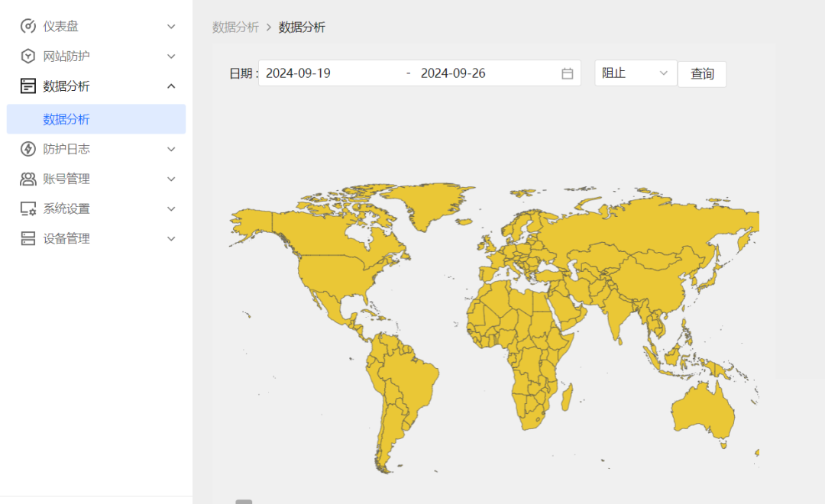Click the 查询 query button

tap(702, 73)
